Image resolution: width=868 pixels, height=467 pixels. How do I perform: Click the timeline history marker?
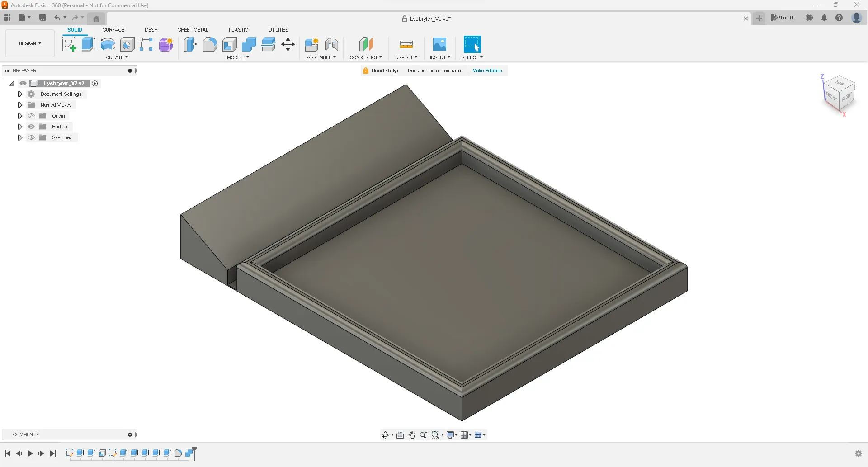tap(194, 453)
